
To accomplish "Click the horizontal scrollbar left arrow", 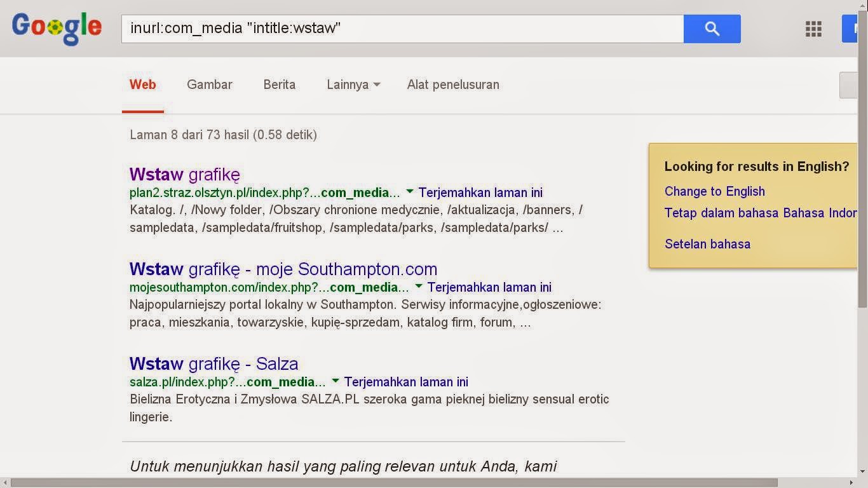I will click(x=4, y=483).
